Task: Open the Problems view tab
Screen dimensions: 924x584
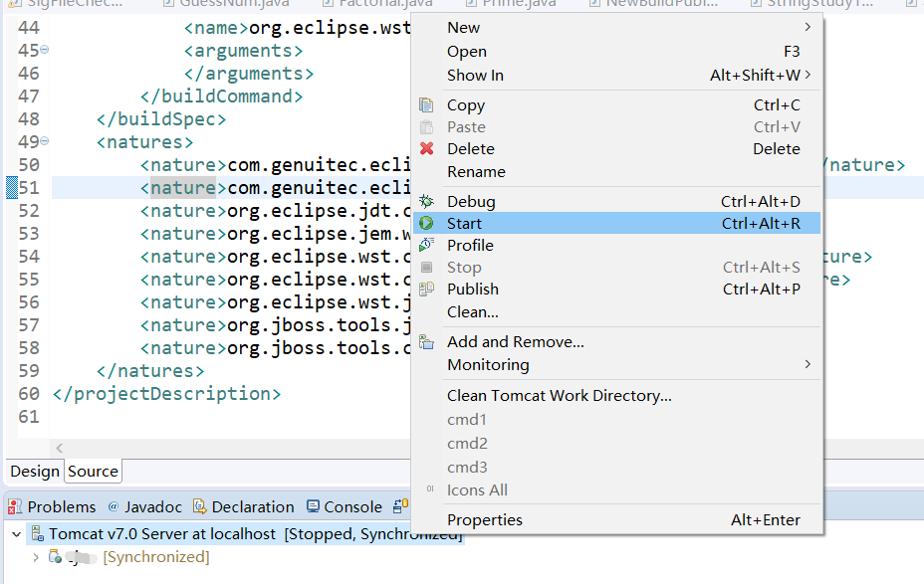Action: [52, 506]
